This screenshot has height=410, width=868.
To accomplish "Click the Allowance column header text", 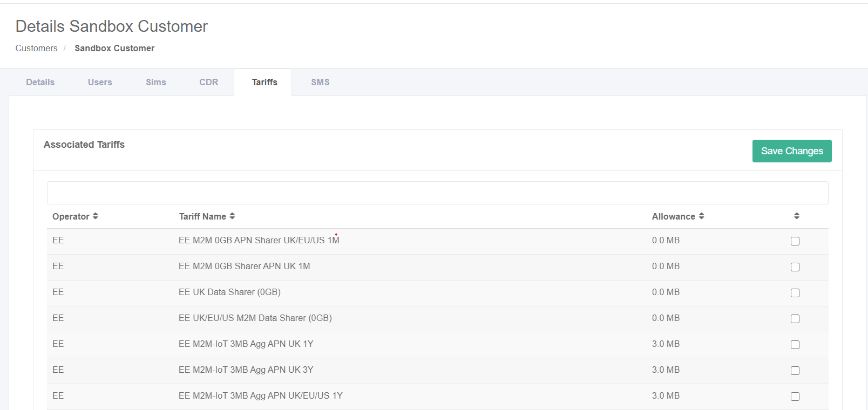I will (674, 216).
